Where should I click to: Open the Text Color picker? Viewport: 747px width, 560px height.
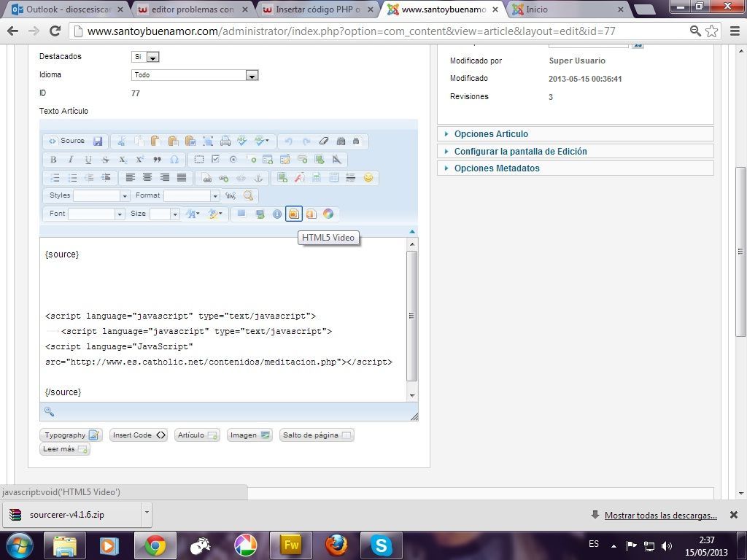pos(193,214)
